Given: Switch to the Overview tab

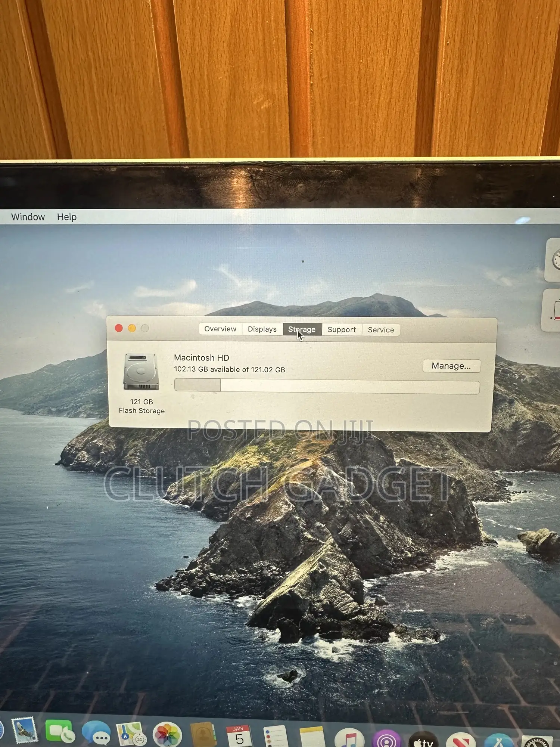Looking at the screenshot, I should (x=220, y=329).
